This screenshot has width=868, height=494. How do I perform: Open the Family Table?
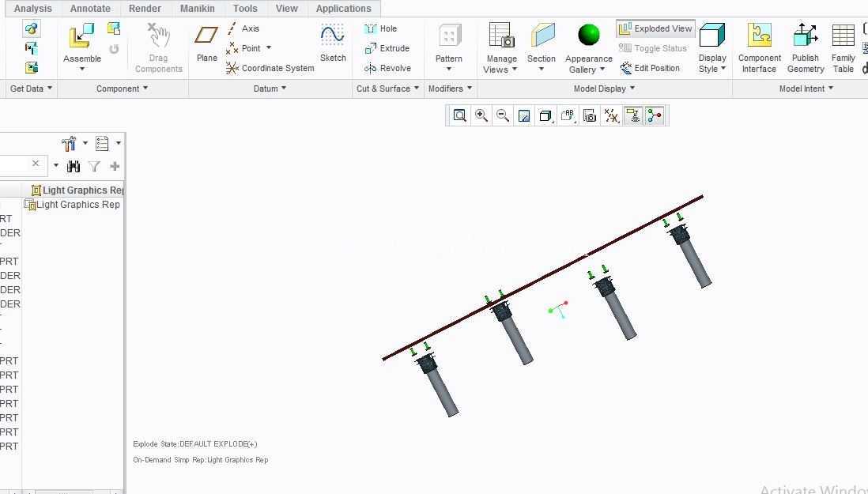coord(843,47)
